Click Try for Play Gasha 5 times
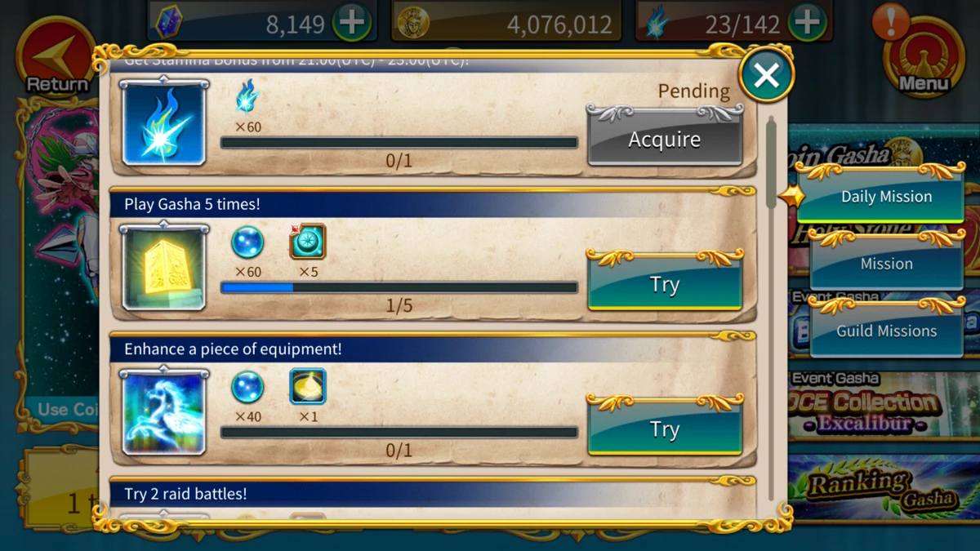 coord(665,282)
